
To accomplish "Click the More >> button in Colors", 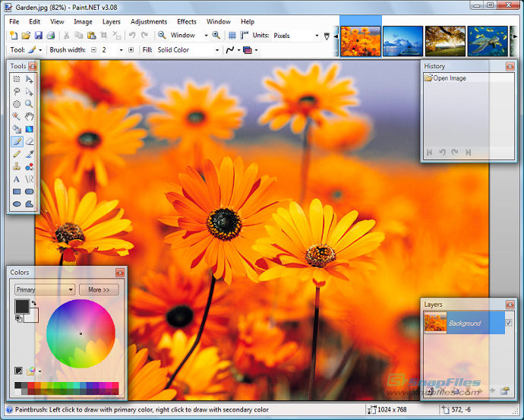I will 99,289.
